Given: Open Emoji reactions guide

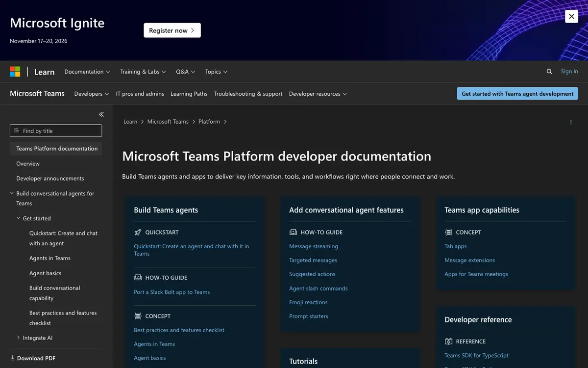Looking at the screenshot, I should [308, 302].
